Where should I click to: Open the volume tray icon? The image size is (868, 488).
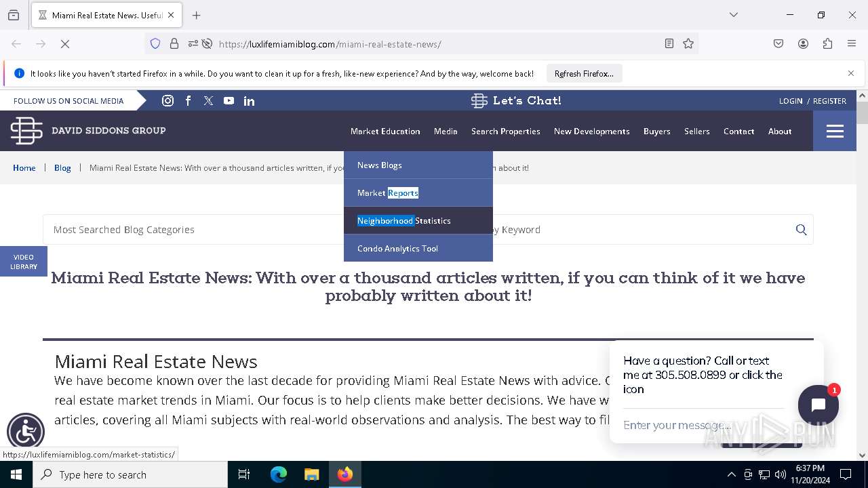coord(781,474)
